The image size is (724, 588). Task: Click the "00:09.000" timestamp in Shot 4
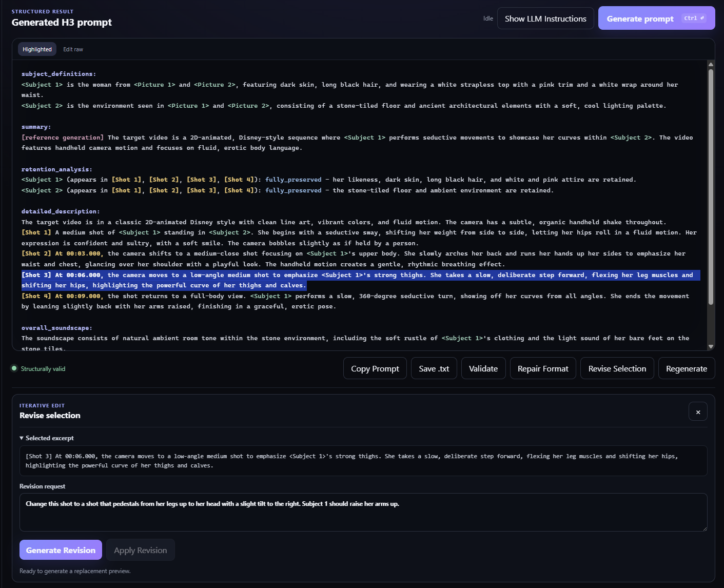pos(84,296)
